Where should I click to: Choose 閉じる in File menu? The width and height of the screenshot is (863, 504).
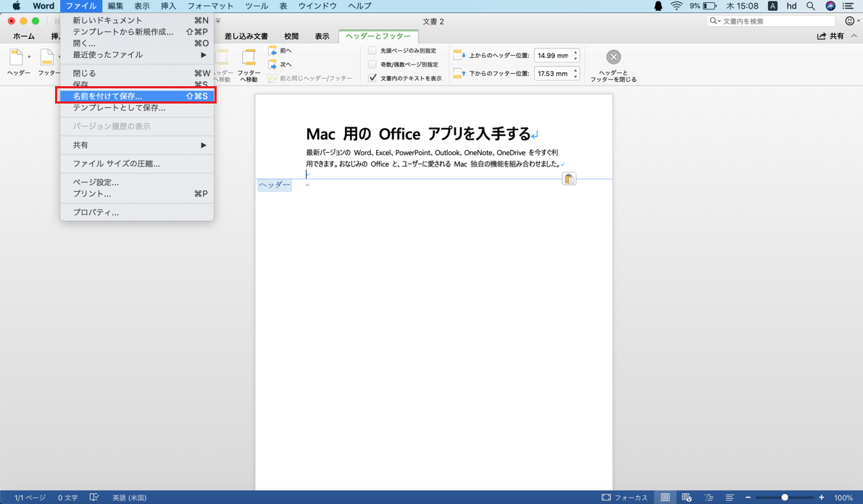[137, 73]
